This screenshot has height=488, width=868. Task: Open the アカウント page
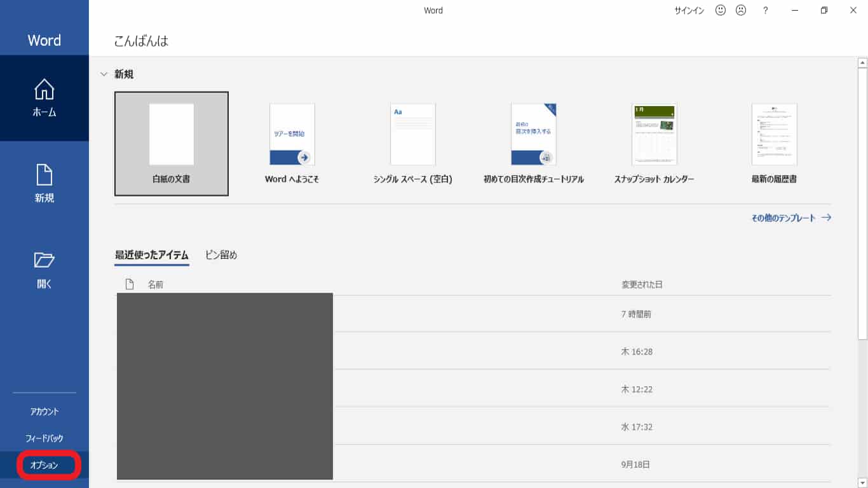click(44, 411)
